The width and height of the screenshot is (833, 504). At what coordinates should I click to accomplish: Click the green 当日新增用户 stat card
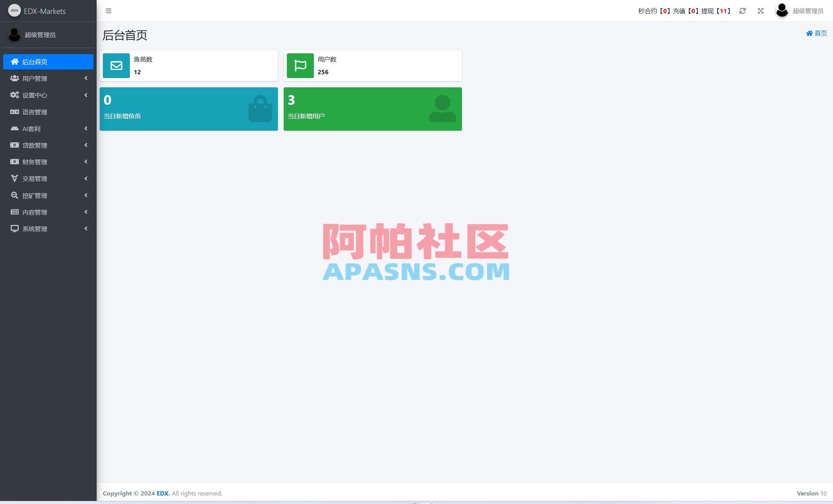tap(372, 109)
